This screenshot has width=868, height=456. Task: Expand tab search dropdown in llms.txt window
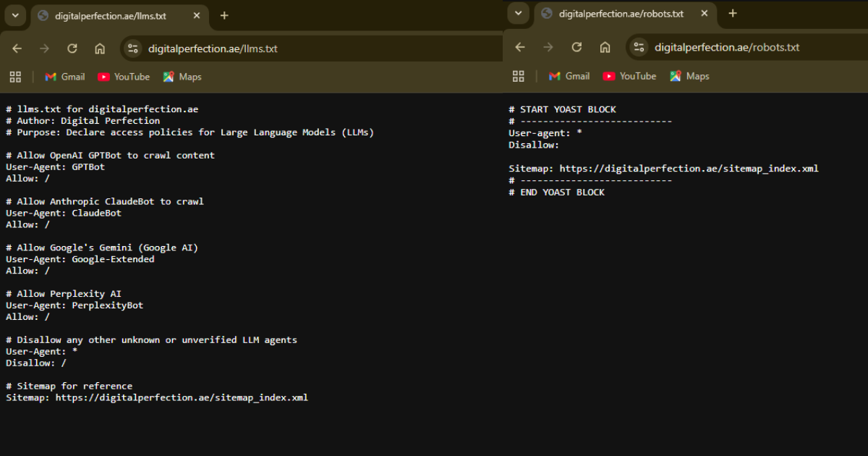(14, 15)
